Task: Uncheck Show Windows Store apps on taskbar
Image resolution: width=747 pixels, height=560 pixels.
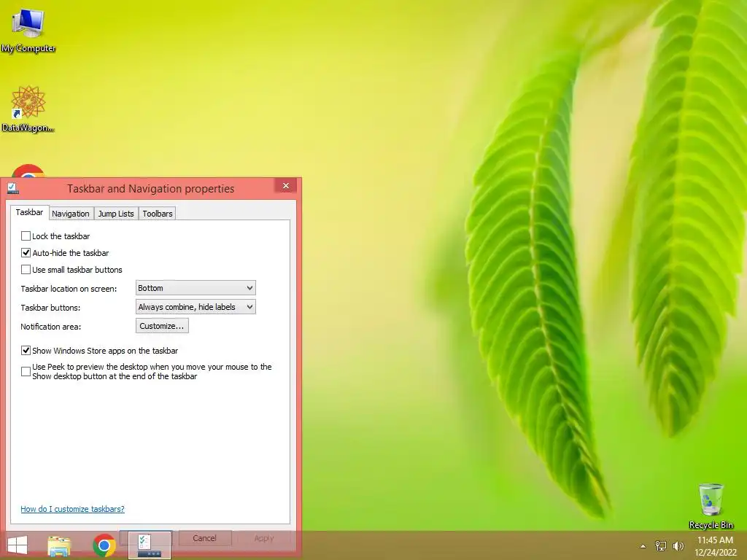Action: click(26, 351)
